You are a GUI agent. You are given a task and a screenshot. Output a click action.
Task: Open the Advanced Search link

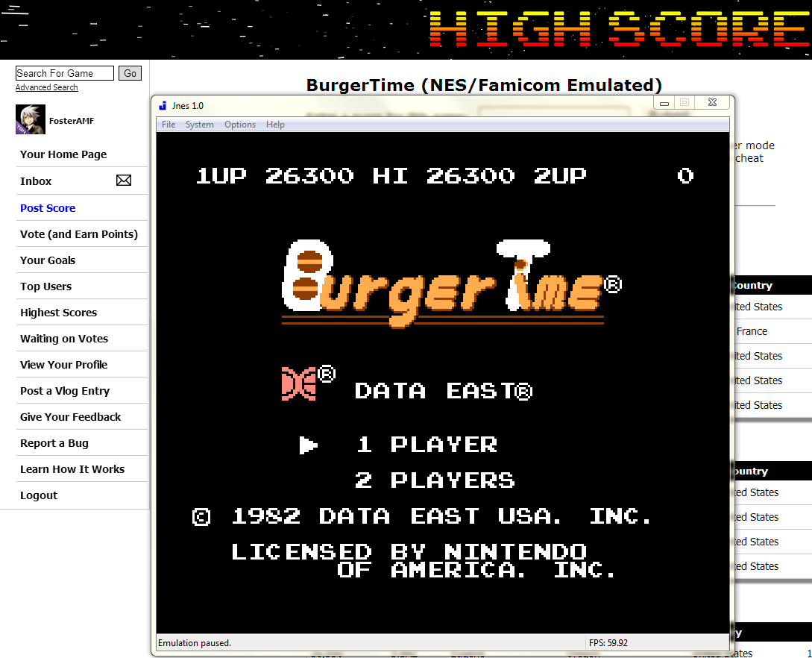(x=47, y=87)
